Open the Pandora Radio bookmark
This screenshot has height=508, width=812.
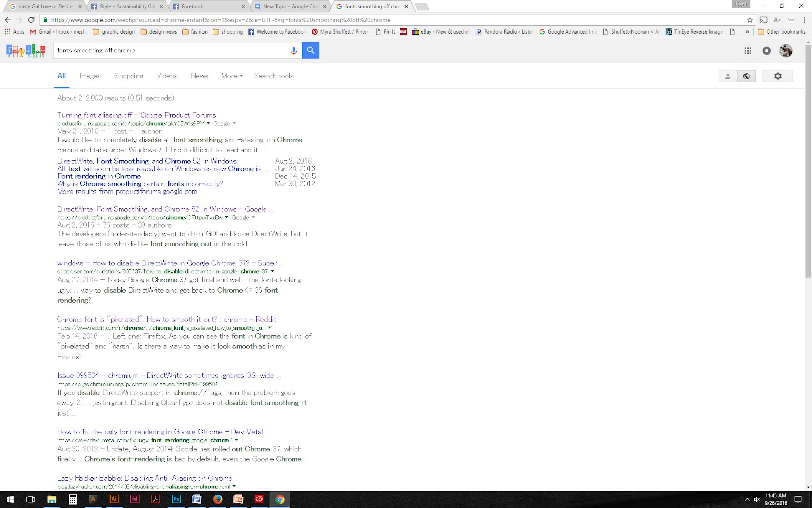[503, 31]
